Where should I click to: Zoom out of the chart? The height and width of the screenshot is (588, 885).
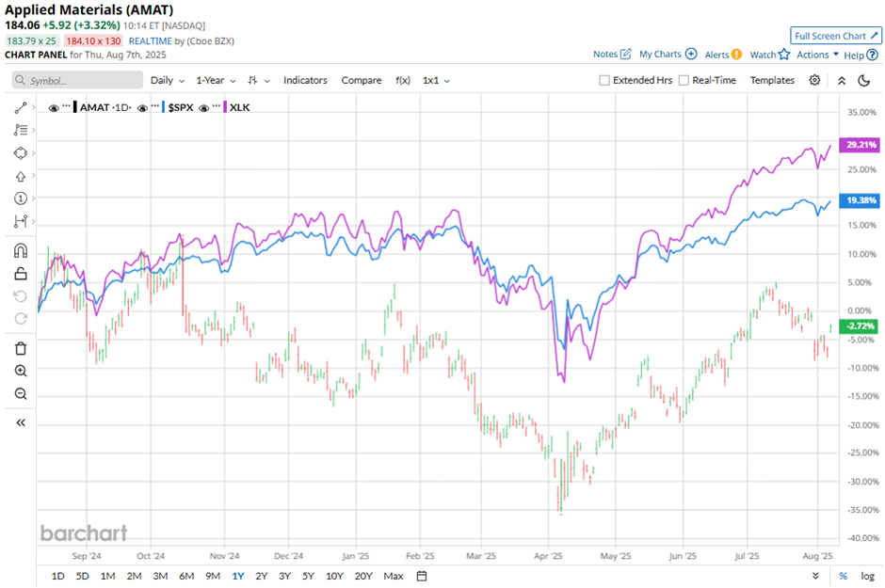click(x=21, y=393)
